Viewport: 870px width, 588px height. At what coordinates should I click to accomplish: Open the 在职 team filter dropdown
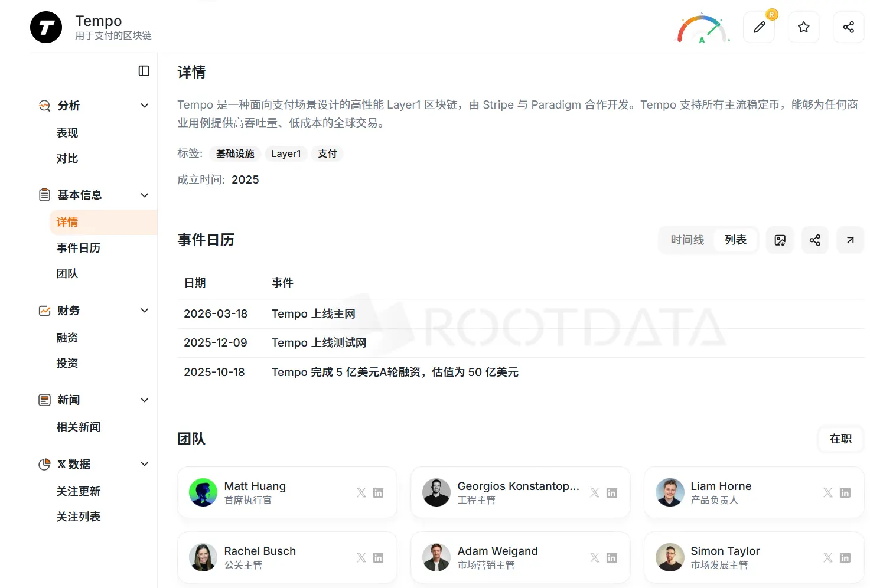pyautogui.click(x=840, y=439)
